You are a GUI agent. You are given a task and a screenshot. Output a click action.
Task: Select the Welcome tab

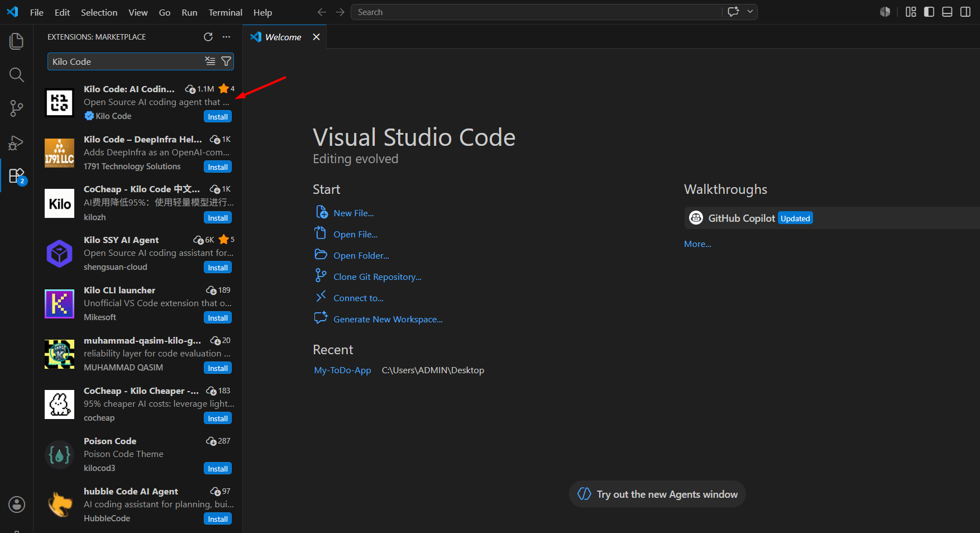click(283, 37)
